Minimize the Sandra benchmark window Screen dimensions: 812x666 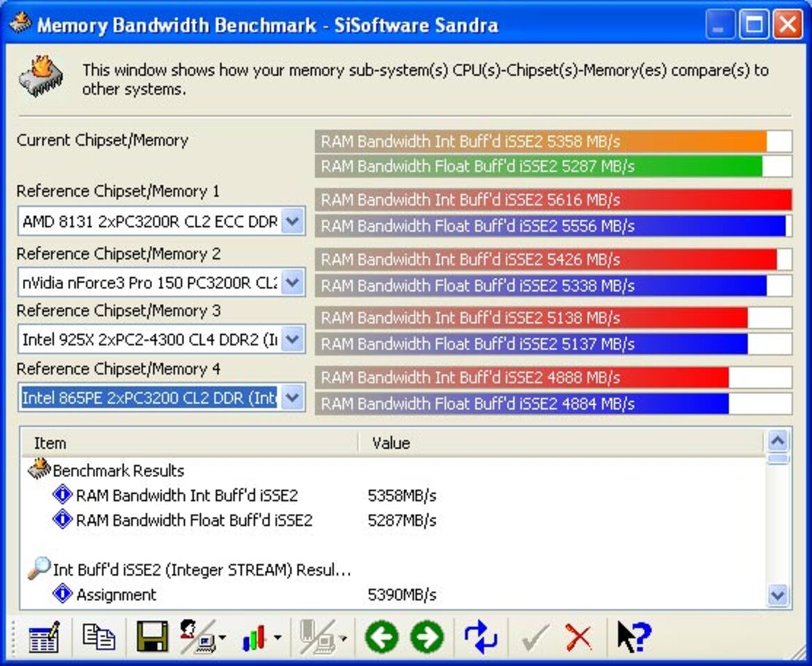(x=720, y=24)
